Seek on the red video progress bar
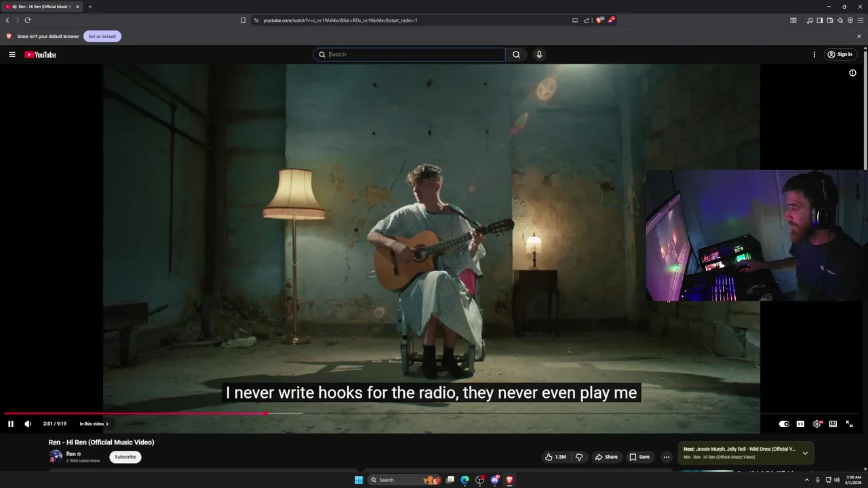This screenshot has width=868, height=488. [x=136, y=413]
